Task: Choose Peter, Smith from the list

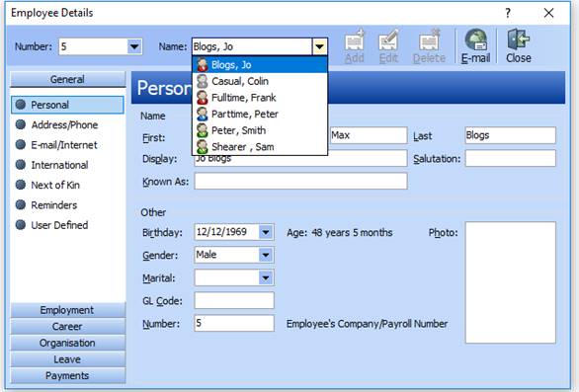Action: point(260,130)
